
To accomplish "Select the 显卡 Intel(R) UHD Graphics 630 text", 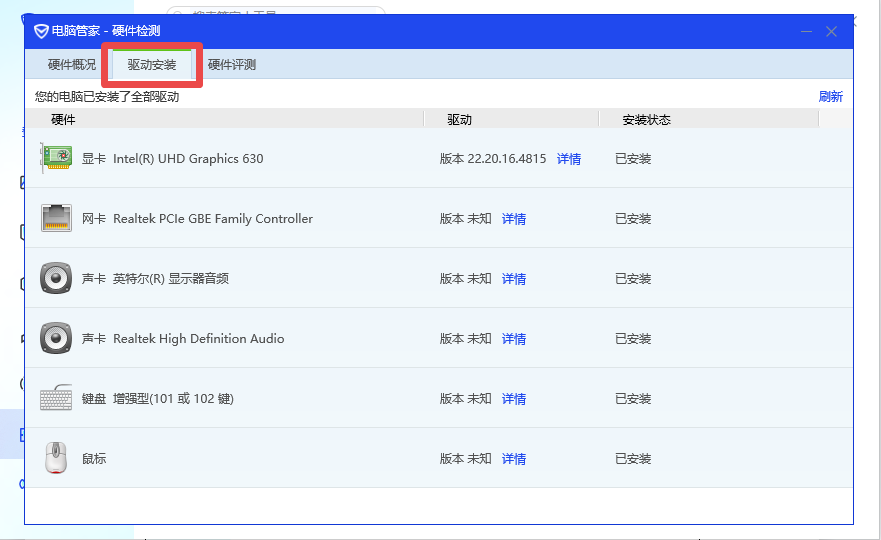I will pos(172,159).
